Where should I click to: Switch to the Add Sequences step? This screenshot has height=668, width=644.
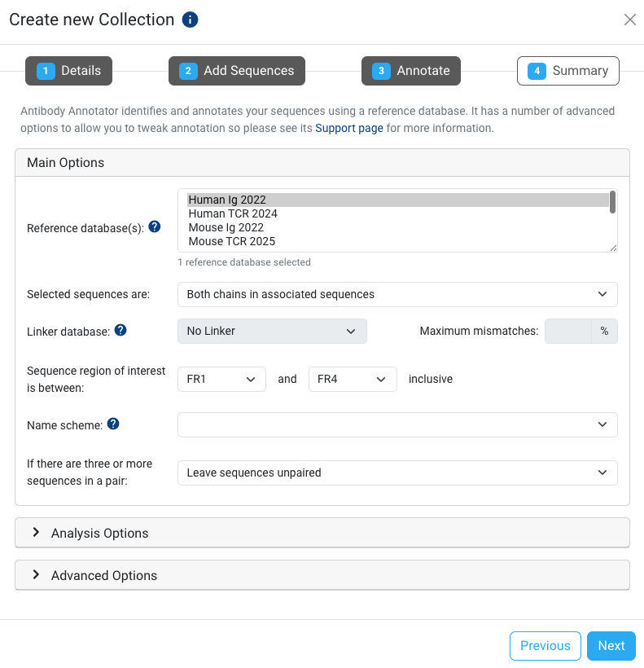[x=237, y=71]
